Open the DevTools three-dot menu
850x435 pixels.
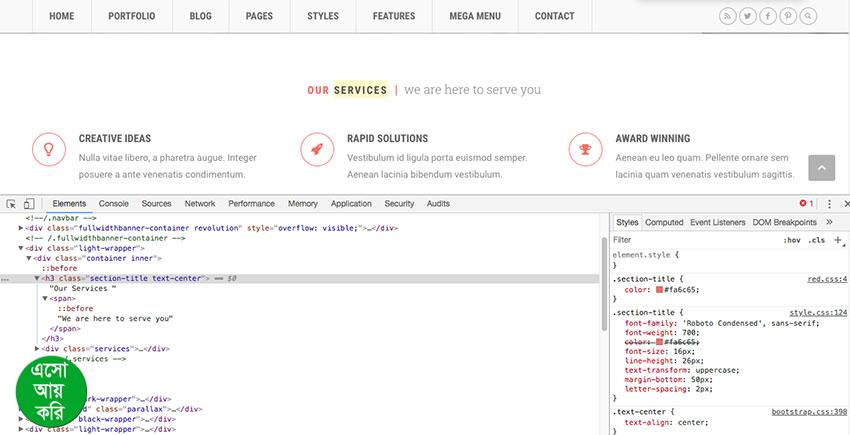[x=829, y=204]
